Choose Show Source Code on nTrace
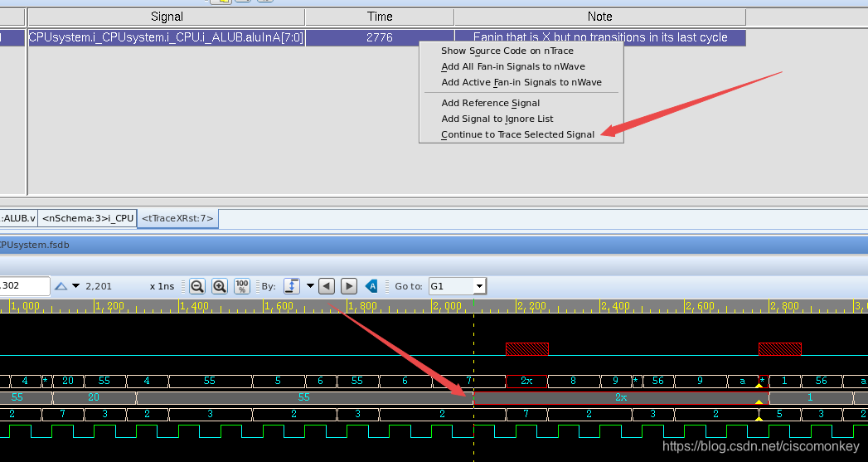Image resolution: width=868 pixels, height=462 pixels. click(x=507, y=51)
